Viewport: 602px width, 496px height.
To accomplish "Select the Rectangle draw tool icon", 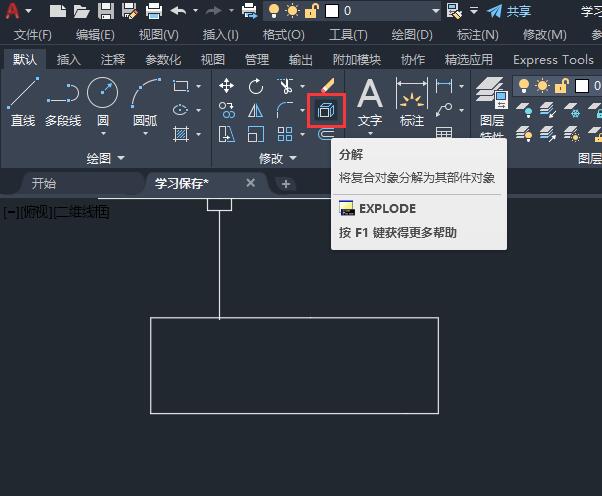I will pyautogui.click(x=180, y=86).
